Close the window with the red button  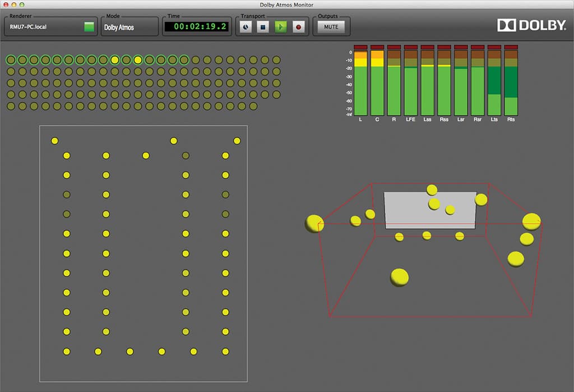tap(6, 4)
